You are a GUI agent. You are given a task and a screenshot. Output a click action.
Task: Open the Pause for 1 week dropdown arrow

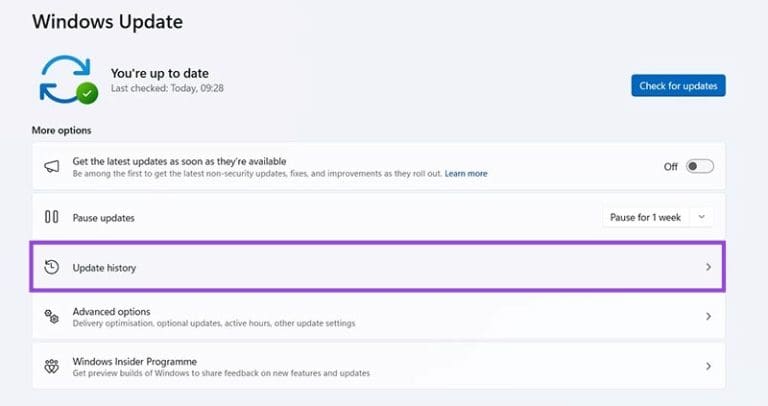coord(702,217)
